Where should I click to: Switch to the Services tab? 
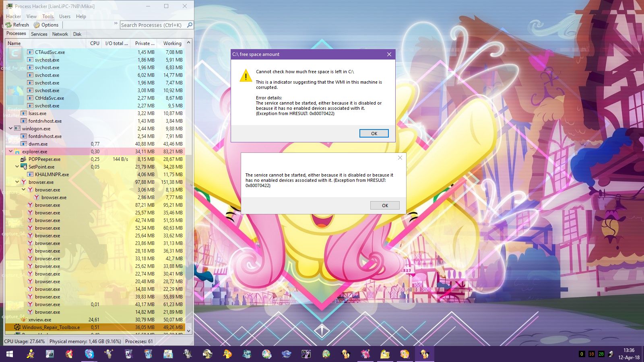pos(39,34)
